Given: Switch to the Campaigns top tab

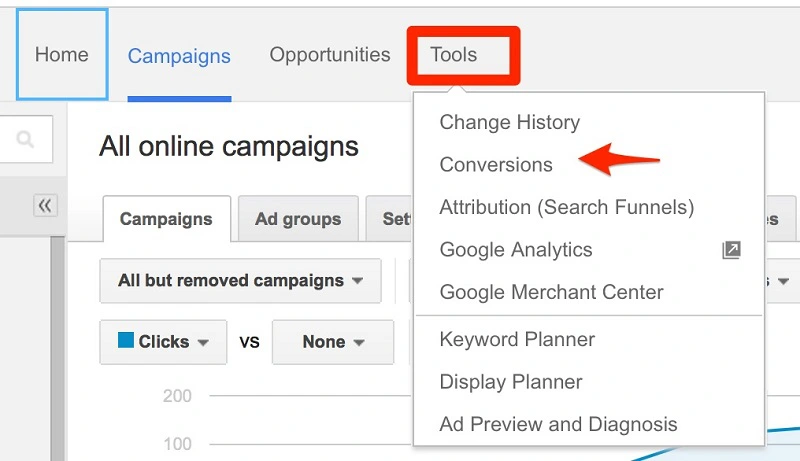Looking at the screenshot, I should pos(179,56).
